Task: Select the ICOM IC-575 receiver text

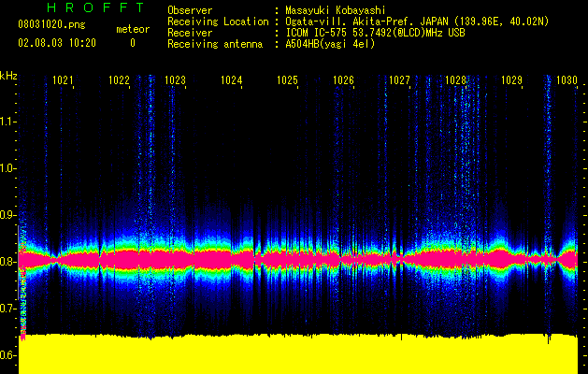Action: click(x=376, y=33)
